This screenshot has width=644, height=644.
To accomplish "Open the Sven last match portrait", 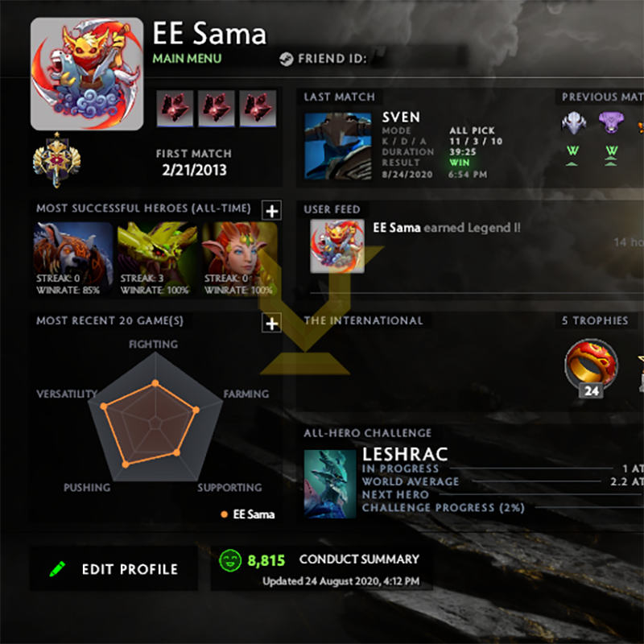I will 338,147.
